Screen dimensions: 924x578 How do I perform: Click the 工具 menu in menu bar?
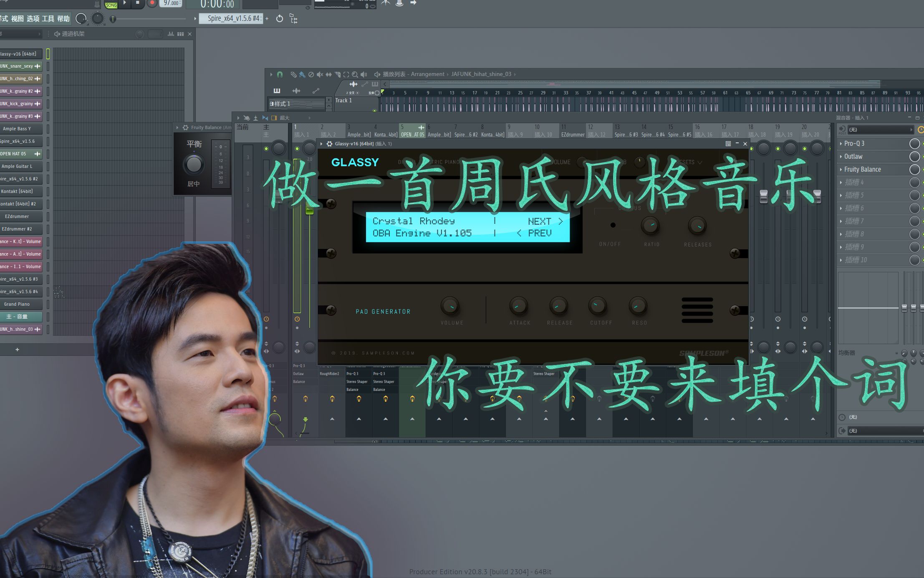pos(50,18)
